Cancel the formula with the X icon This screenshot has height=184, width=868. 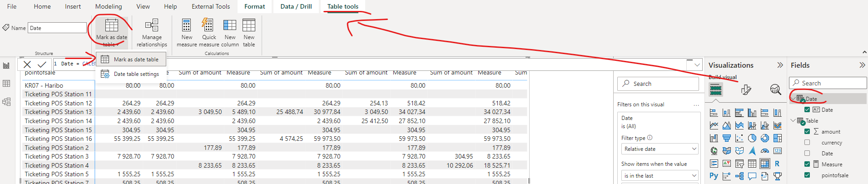pos(27,65)
